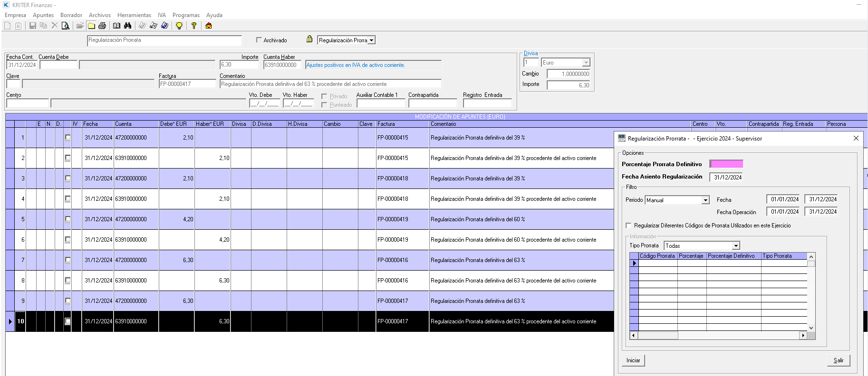868x376 pixels.
Task: Click prorrata grid scrollbar down arrow
Action: click(811, 328)
